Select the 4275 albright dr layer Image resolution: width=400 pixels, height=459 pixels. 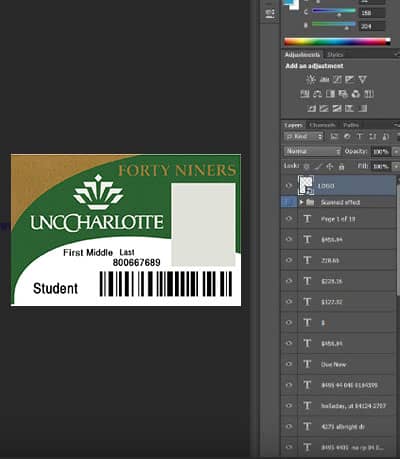tap(338, 427)
